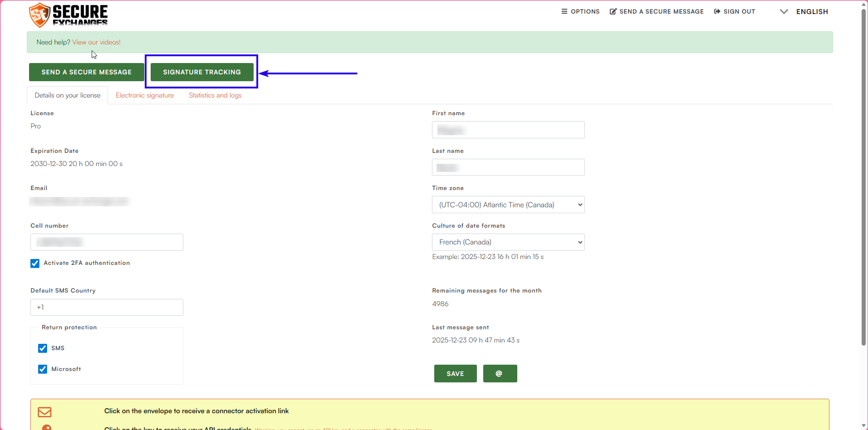
Task: Click the date format Example text
Action: (x=488, y=257)
